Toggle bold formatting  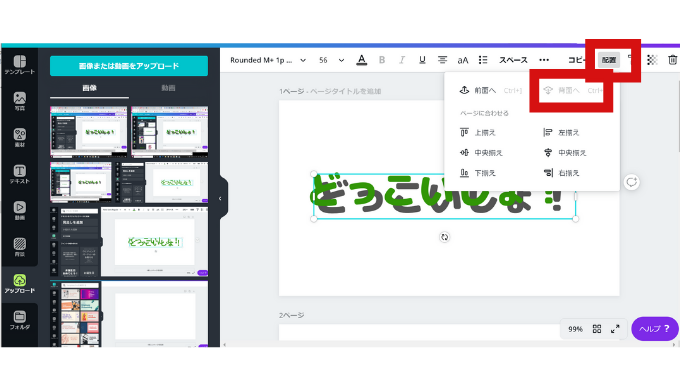point(382,60)
